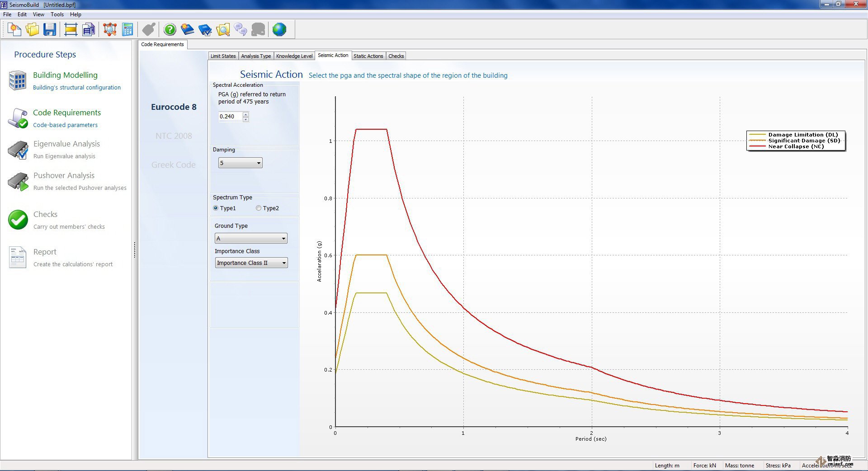Image resolution: width=868 pixels, height=471 pixels.
Task: Click the speech bubbles forum icon
Action: (241, 30)
